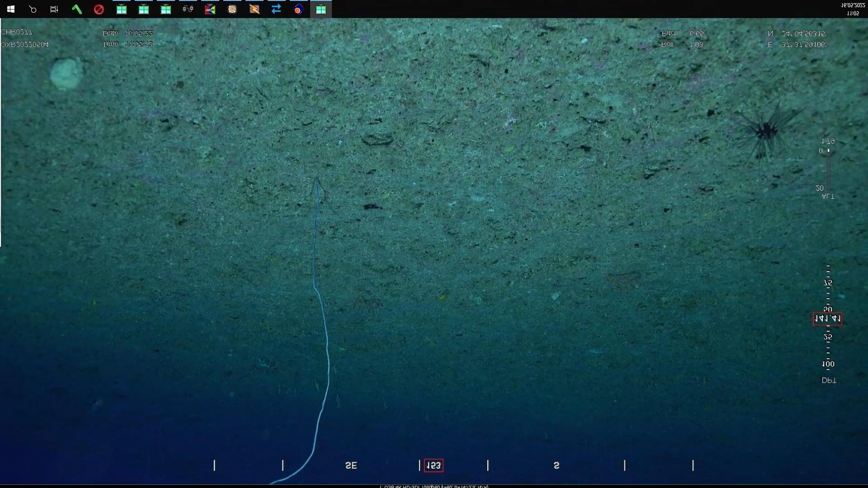
Task: Open the taskbar clock showing 11:02
Action: 853,9
